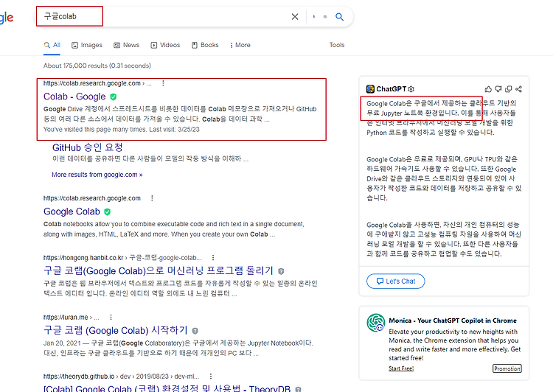
Task: Click the https://hongong.hanbit.co.kr URL text
Action: 83,258
